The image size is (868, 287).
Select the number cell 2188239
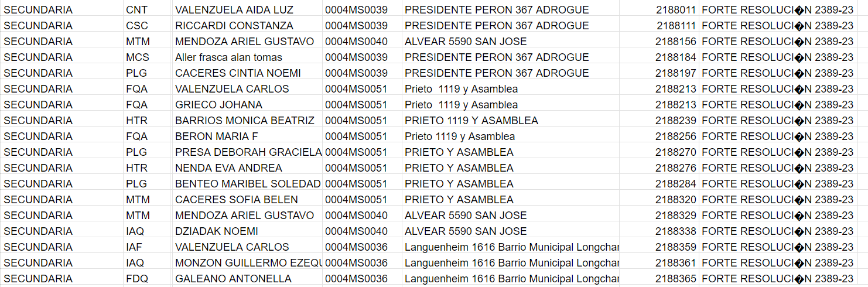676,121
